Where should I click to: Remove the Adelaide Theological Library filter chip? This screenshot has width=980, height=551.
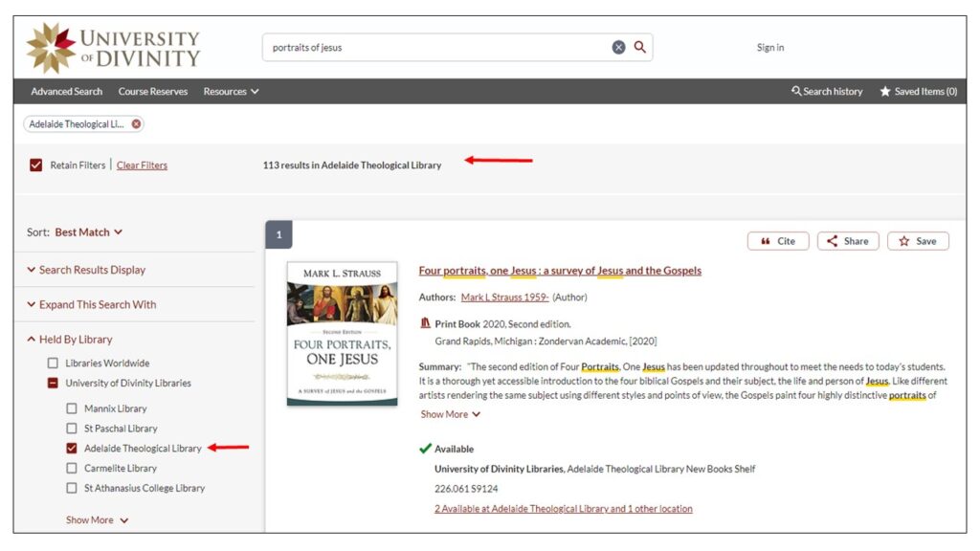[x=136, y=124]
